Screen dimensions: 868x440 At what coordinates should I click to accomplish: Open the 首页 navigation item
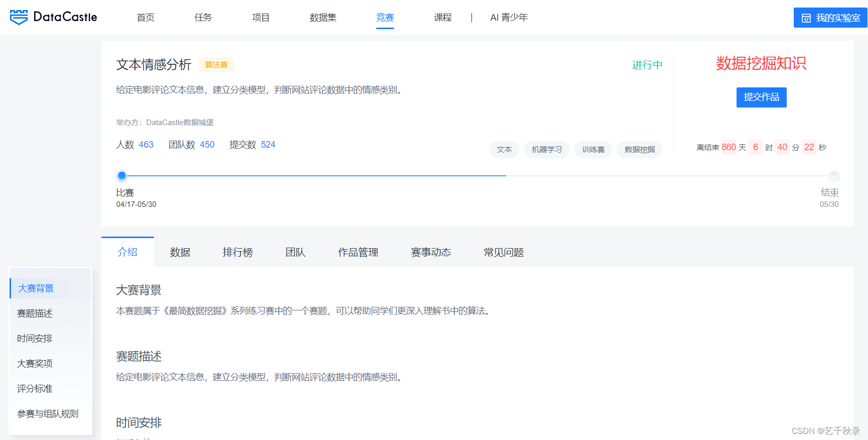[x=146, y=18]
